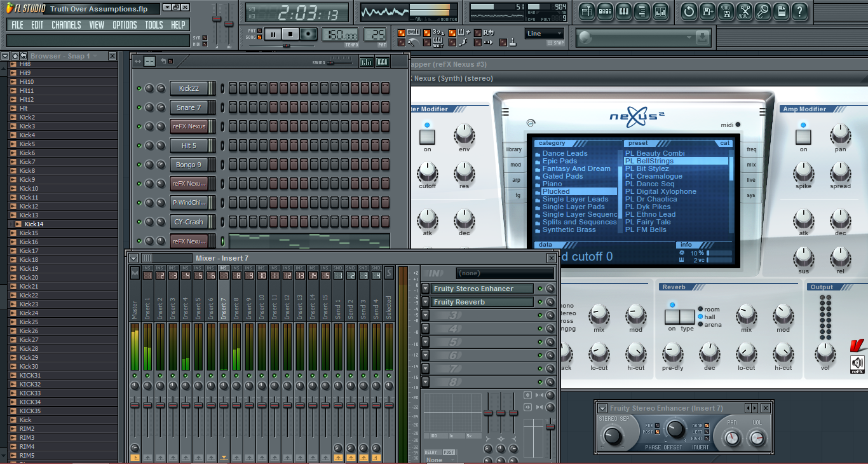The height and width of the screenshot is (464, 868).
Task: Click the Undo circular arrow icon
Action: [x=689, y=11]
